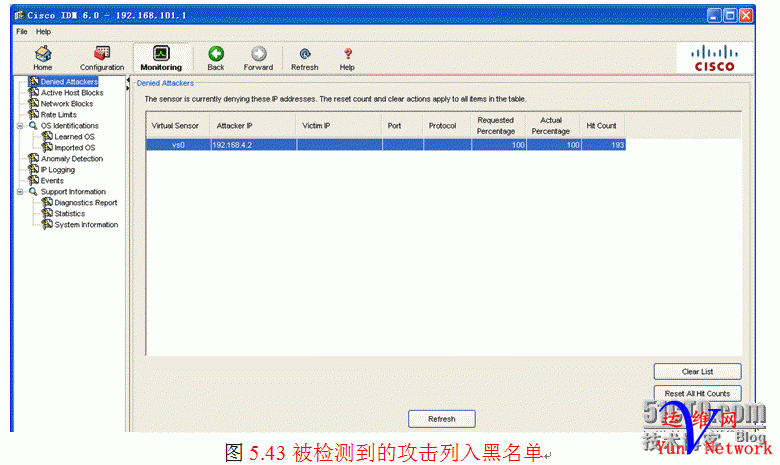Open the toolbar Help question-mark icon

pos(348,53)
